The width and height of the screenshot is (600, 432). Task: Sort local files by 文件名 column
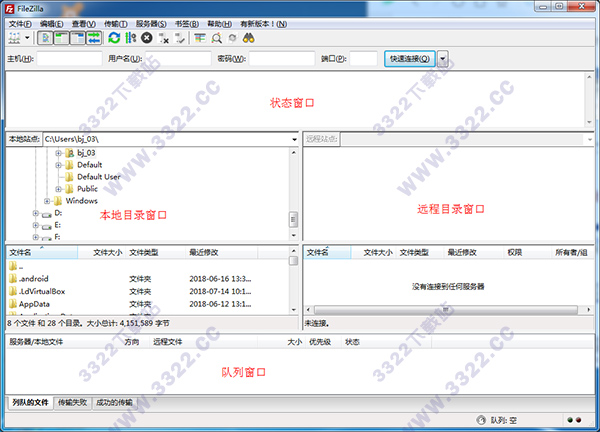(x=42, y=253)
